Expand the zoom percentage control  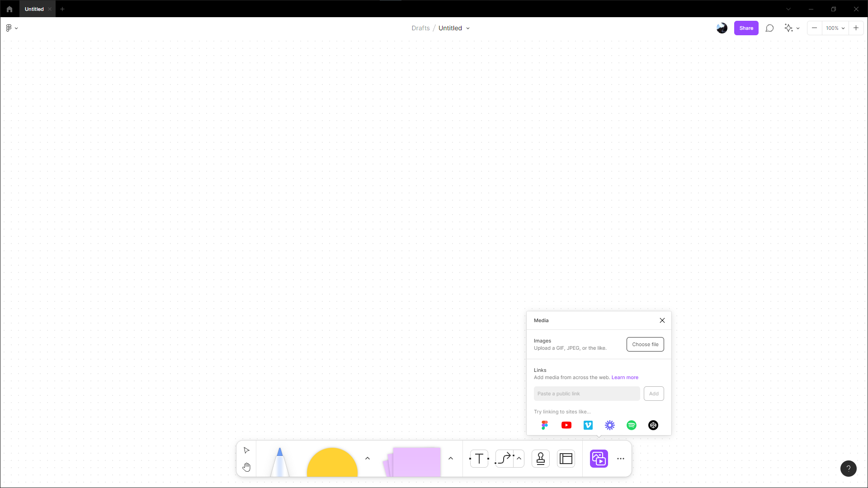coord(843,28)
